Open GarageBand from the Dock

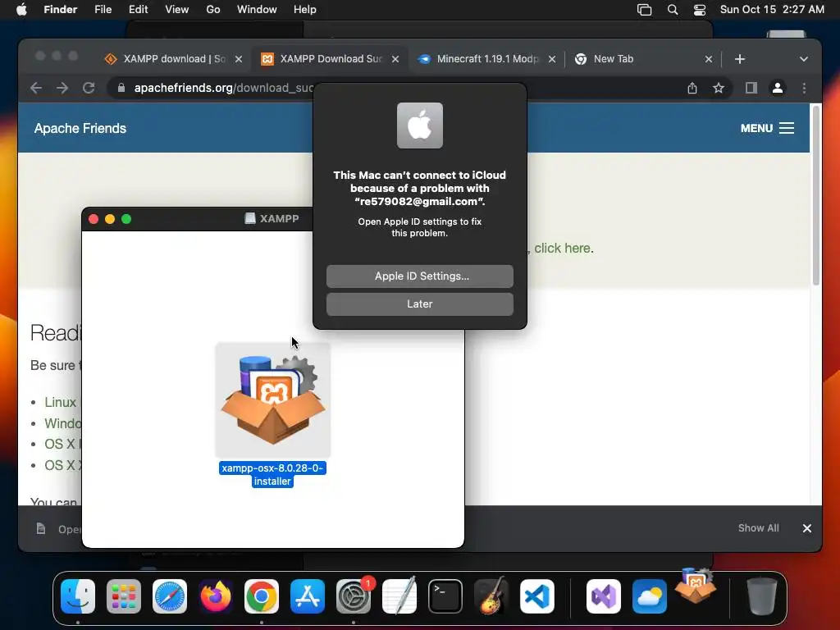[491, 596]
